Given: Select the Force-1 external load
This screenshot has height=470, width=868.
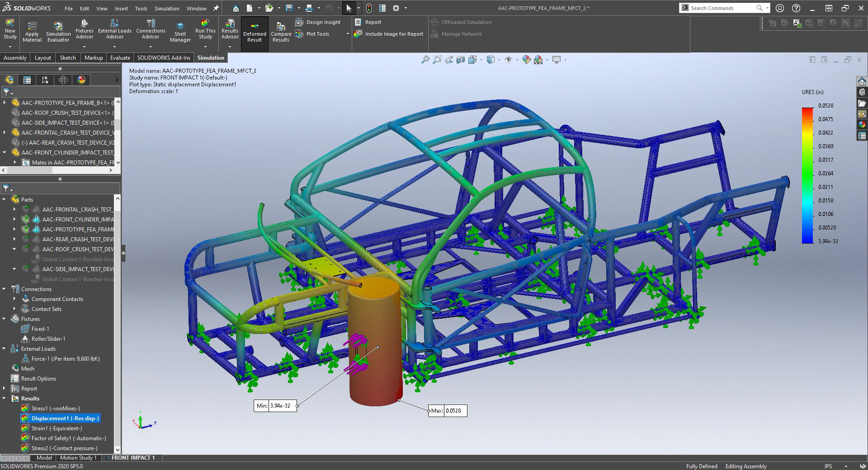Looking at the screenshot, I should [x=65, y=359].
